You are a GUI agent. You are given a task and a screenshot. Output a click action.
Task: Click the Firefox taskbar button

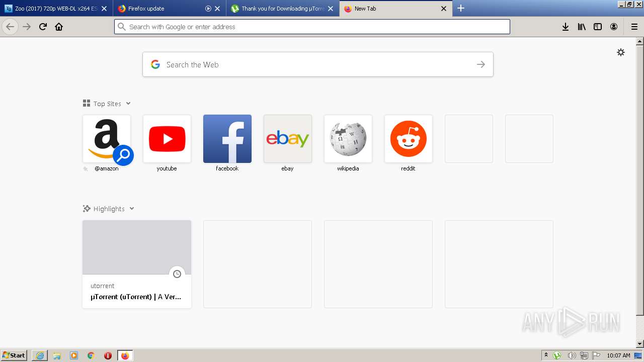coord(125,355)
